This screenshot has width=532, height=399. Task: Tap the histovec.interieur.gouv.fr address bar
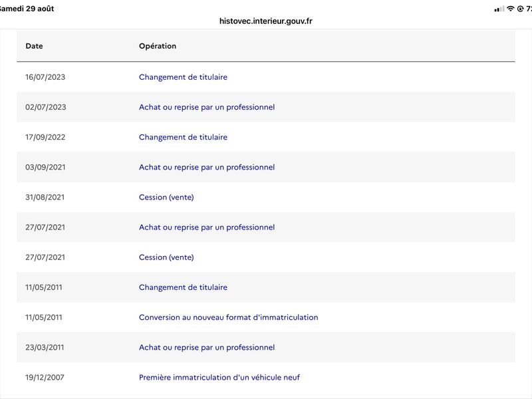click(265, 21)
